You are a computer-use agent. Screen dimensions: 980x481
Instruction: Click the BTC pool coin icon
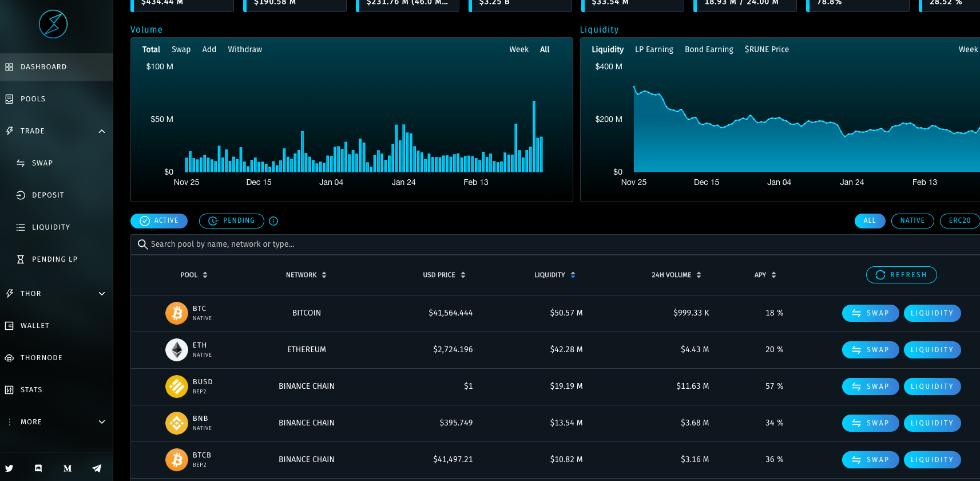coord(177,313)
